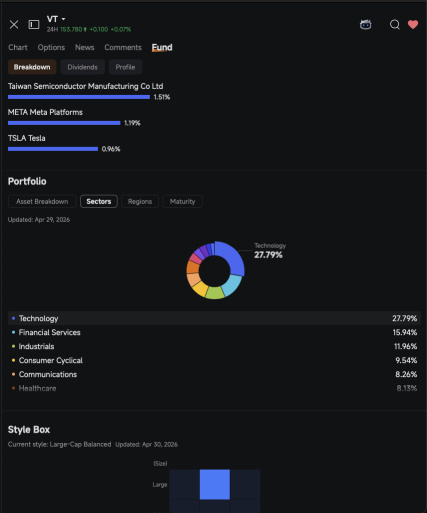The height and width of the screenshot is (513, 427).
Task: Toggle the sidebar panel layout icon
Action: pyautogui.click(x=34, y=24)
